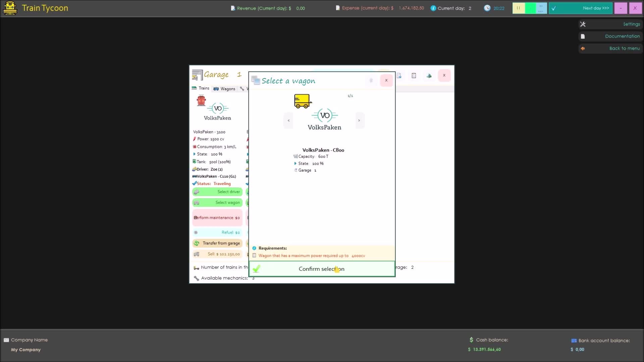Advance to Next day

[581, 8]
